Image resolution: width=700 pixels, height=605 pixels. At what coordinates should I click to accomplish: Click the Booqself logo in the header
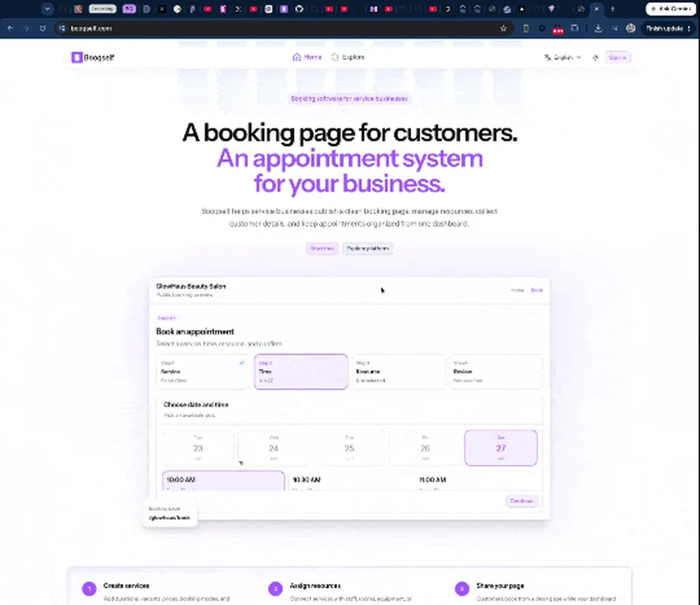93,57
